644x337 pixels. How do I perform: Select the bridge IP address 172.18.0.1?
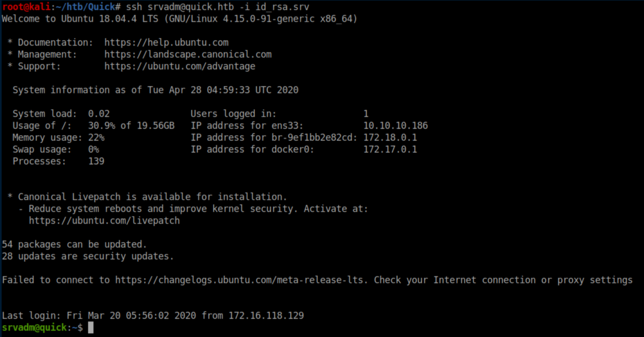click(390, 138)
